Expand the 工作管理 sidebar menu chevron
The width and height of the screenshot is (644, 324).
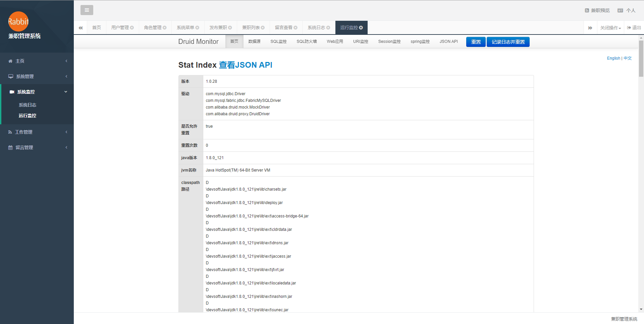click(66, 132)
